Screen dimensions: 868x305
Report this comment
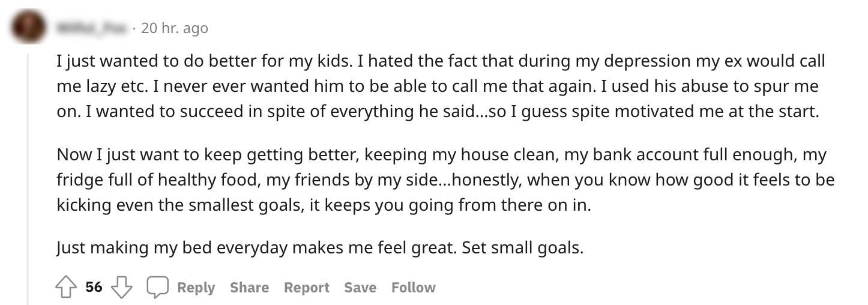point(306,288)
